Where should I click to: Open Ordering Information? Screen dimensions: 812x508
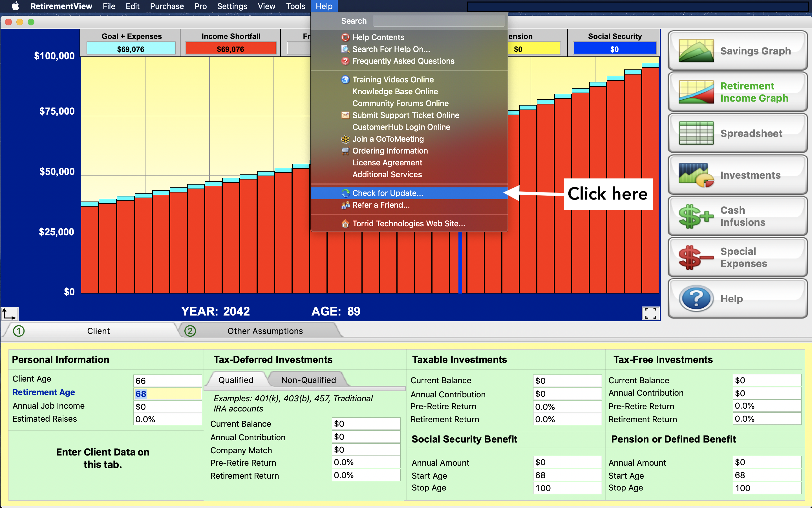[x=409, y=150]
